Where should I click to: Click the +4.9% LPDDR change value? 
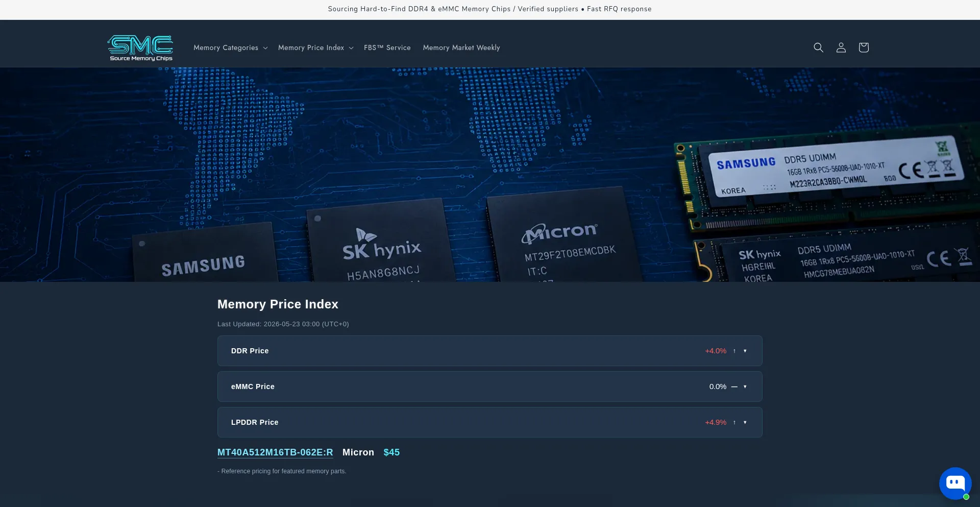(716, 422)
